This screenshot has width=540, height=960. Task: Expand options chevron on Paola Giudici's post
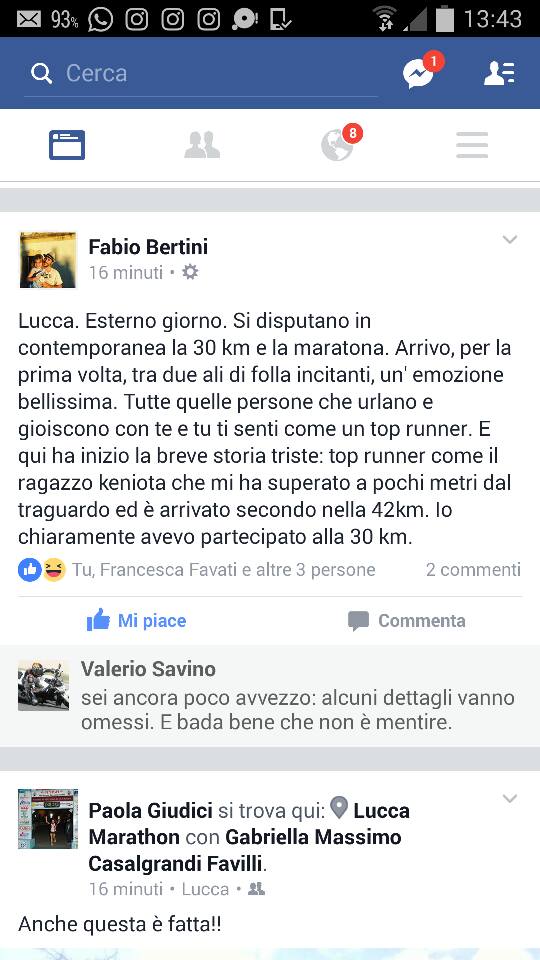click(510, 798)
